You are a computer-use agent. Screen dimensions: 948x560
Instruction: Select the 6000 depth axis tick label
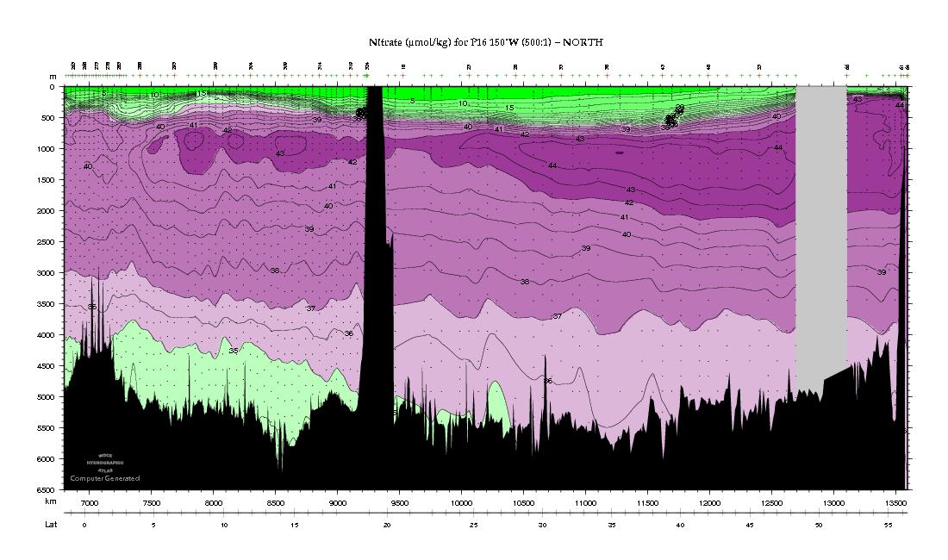tap(46, 459)
